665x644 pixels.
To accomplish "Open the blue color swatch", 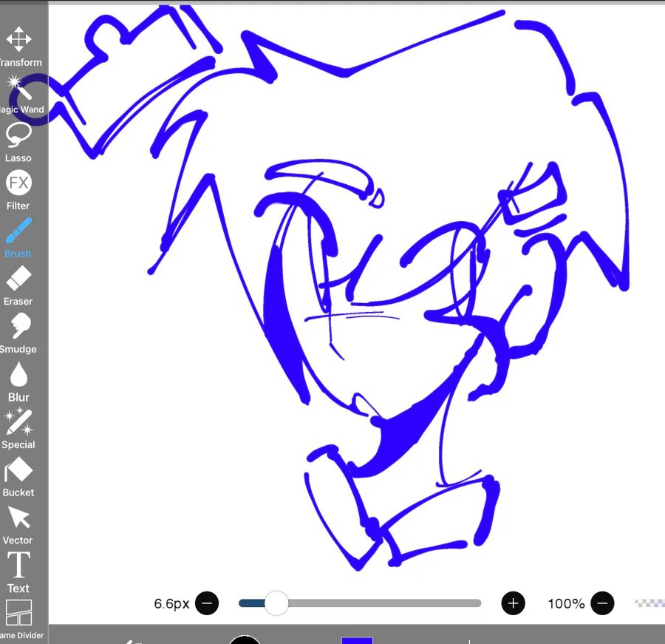I will 357,640.
